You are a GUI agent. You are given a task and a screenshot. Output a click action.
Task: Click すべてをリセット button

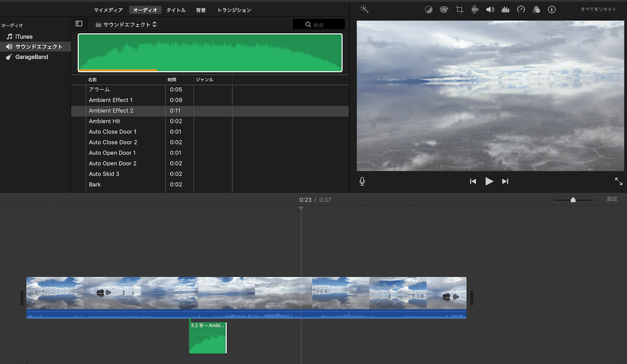[x=599, y=9]
